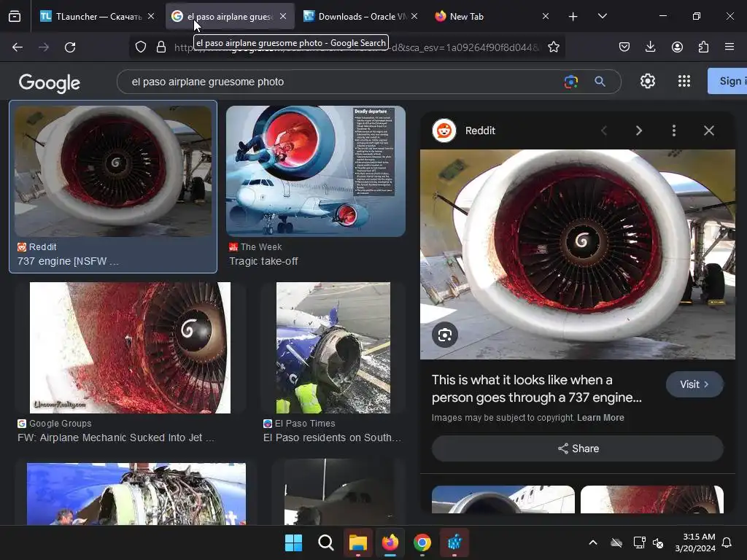747x560 pixels.
Task: Expand the list all tabs dropdown
Action: pyautogui.click(x=602, y=16)
